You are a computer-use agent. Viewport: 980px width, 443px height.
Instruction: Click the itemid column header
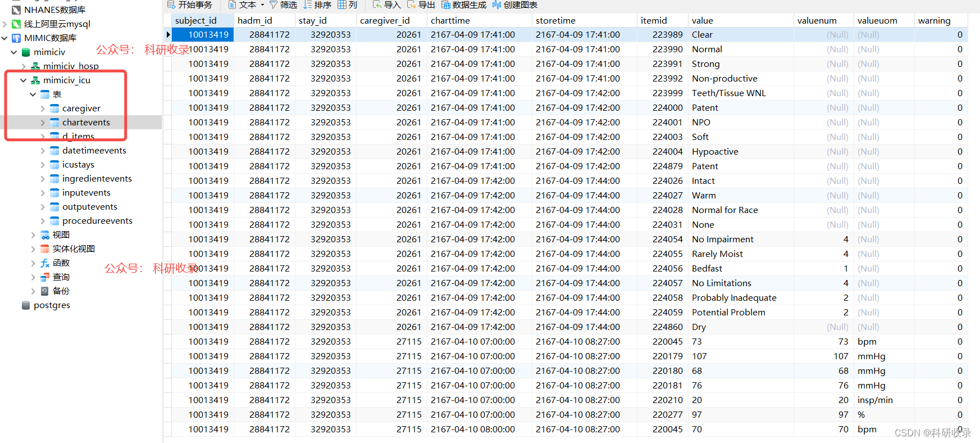[662, 20]
